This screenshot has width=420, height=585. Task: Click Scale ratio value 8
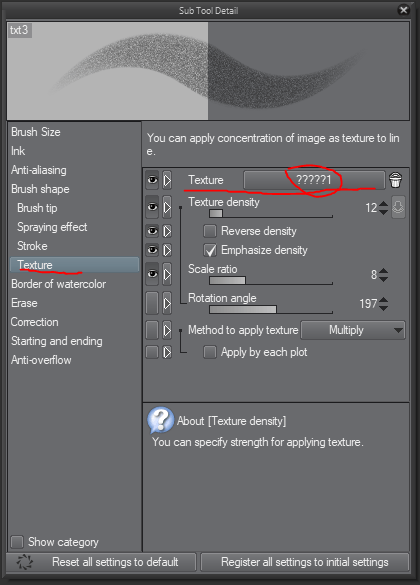point(374,275)
